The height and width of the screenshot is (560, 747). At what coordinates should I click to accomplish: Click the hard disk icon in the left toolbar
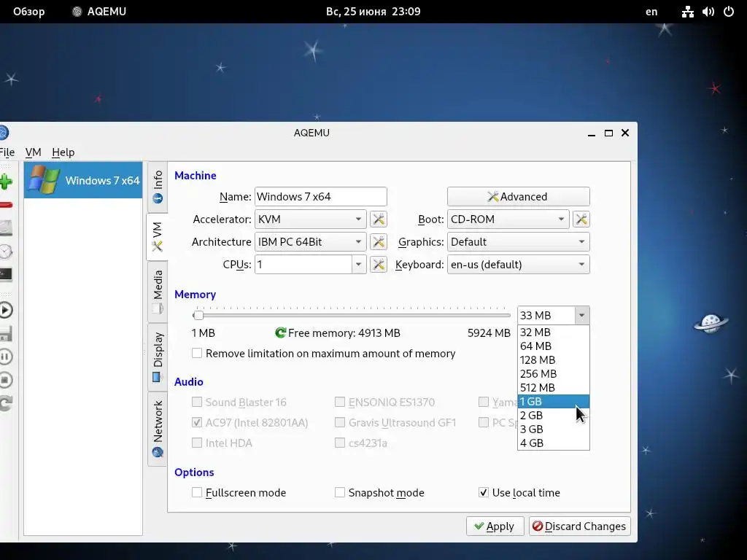point(6,228)
